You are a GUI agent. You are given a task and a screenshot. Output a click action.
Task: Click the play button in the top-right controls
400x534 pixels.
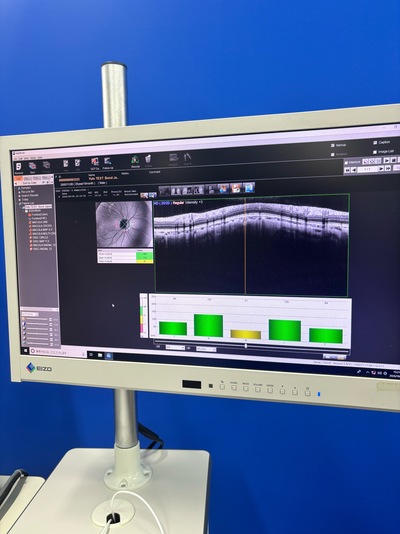pos(386,160)
